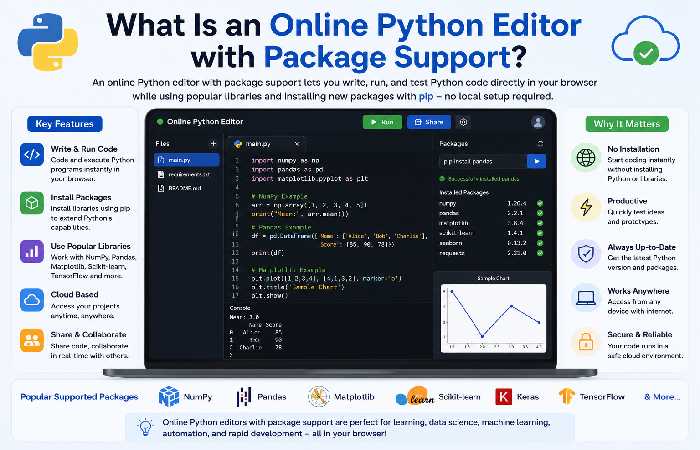This screenshot has width=700, height=450.
Task: Open editor settings gear icon
Action: tap(463, 122)
